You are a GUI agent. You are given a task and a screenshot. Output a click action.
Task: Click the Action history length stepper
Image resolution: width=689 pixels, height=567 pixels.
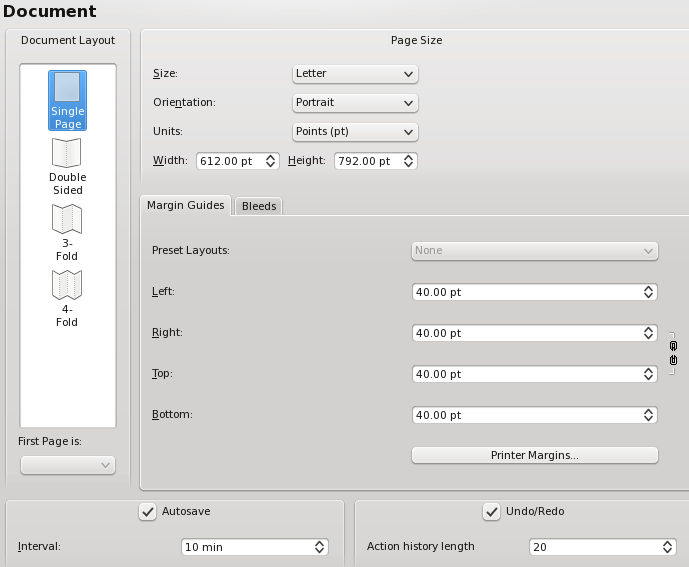click(x=667, y=547)
